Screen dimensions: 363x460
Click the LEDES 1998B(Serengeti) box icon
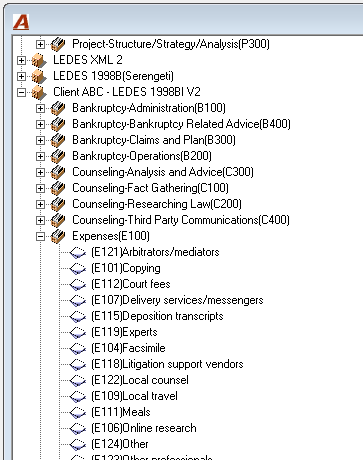point(39,76)
